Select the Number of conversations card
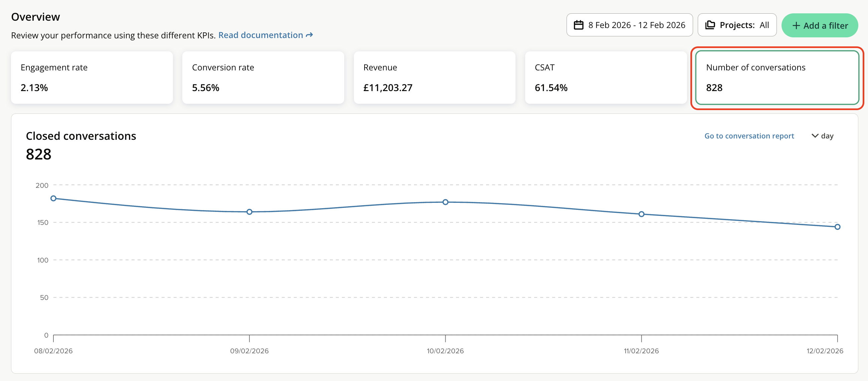Image resolution: width=868 pixels, height=381 pixels. pyautogui.click(x=777, y=77)
